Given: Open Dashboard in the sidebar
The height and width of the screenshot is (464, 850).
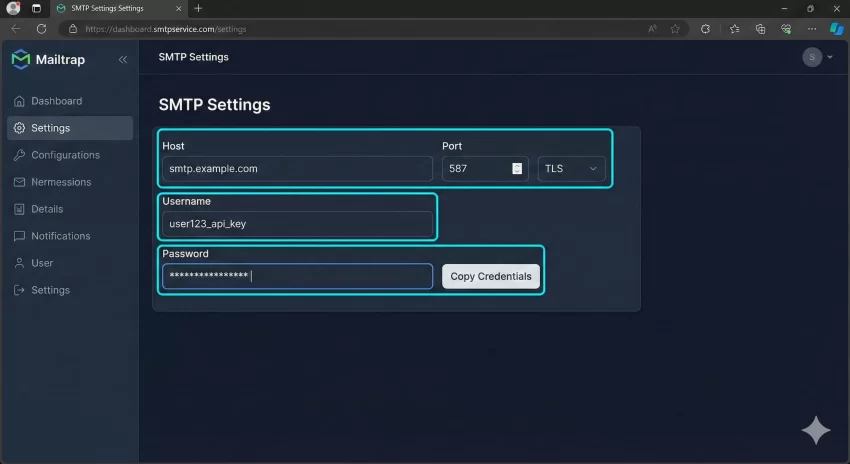Looking at the screenshot, I should click(x=70, y=101).
